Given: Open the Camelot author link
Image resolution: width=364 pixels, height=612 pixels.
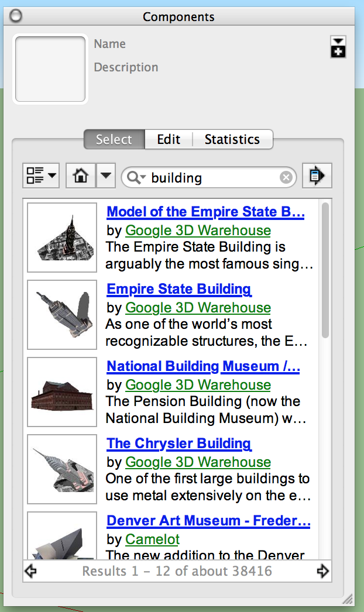Looking at the screenshot, I should [x=152, y=539].
